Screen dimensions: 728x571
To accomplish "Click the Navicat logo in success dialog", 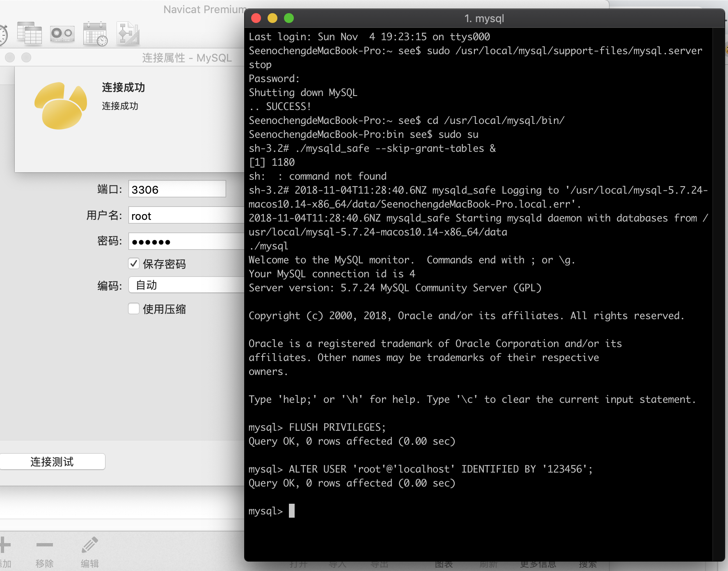I will (61, 106).
